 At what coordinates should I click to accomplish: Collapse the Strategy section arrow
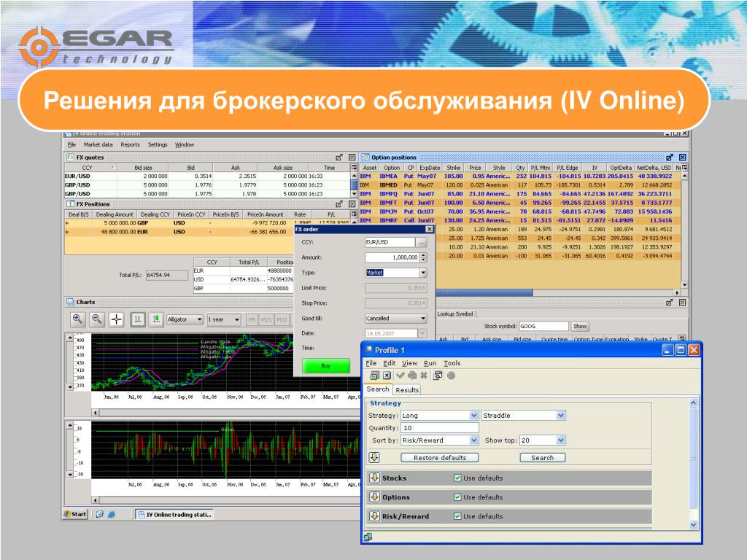click(374, 457)
